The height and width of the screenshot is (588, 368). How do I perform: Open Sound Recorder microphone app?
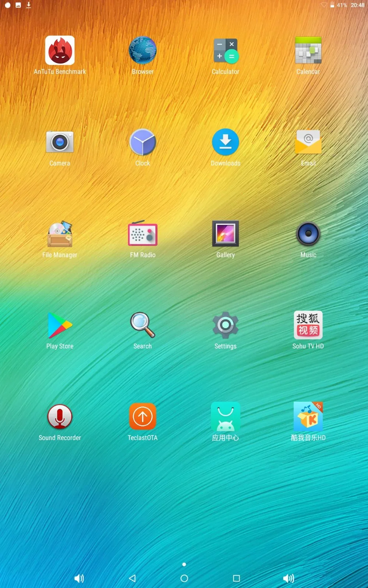(60, 417)
